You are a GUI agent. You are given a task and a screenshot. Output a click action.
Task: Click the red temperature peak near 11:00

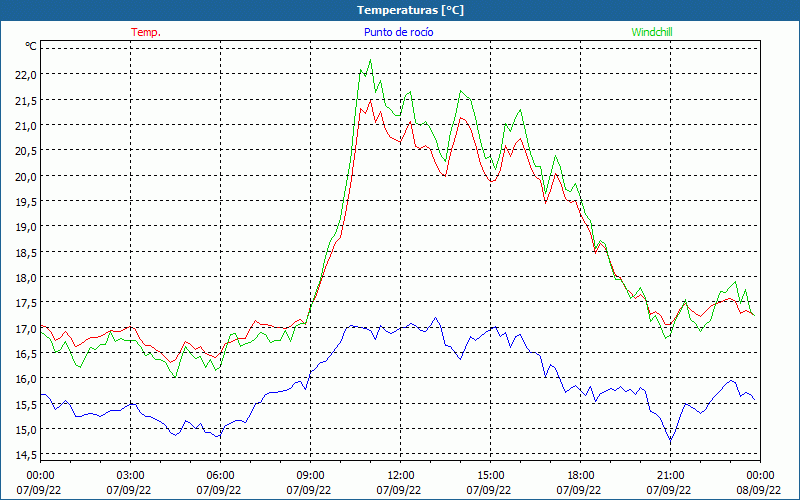(x=370, y=101)
